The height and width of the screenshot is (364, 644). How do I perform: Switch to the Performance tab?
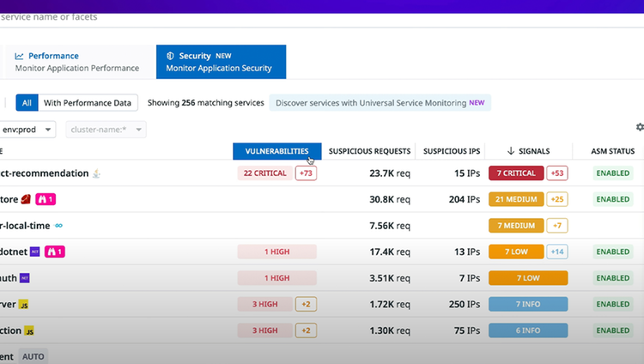[x=77, y=62]
